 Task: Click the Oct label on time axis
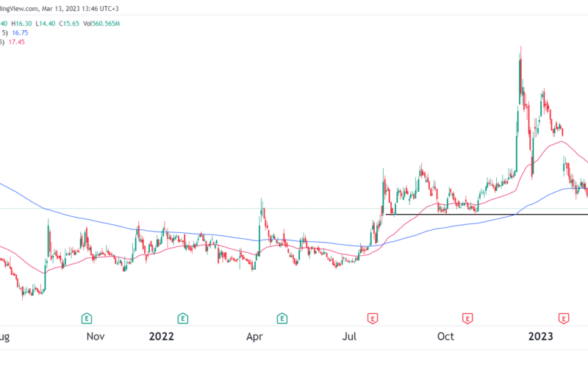pos(445,337)
